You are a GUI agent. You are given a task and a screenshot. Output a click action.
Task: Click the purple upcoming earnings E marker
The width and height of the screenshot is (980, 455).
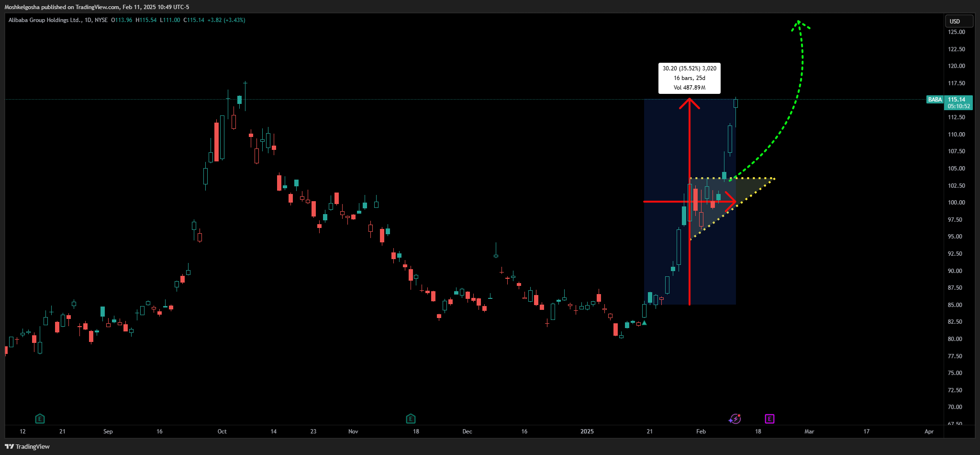[769, 419]
